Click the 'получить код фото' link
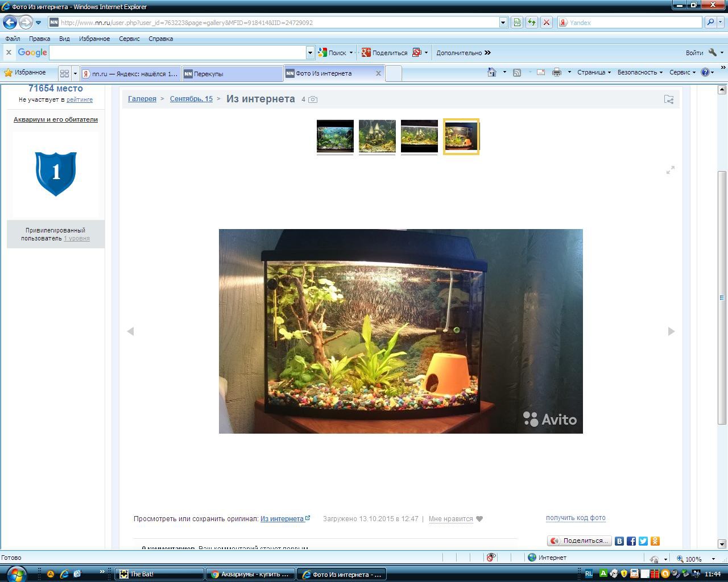This screenshot has width=728, height=582. [576, 518]
